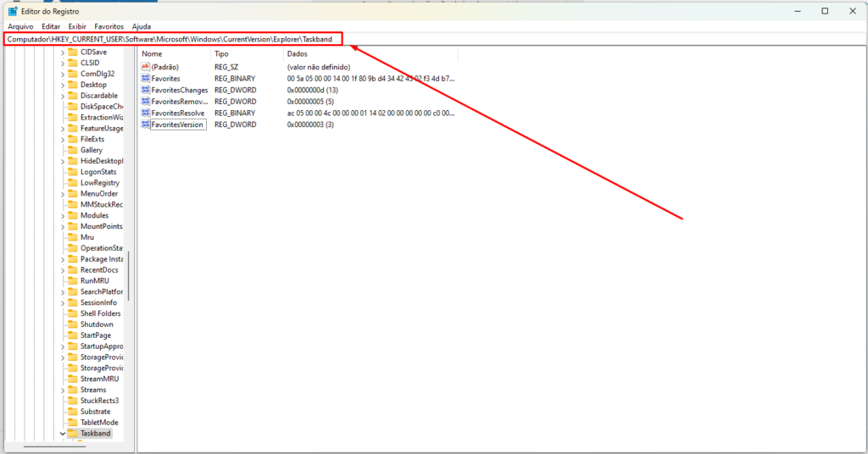The height and width of the screenshot is (454, 868).
Task: Click the StartPage folder icon
Action: (x=73, y=335)
